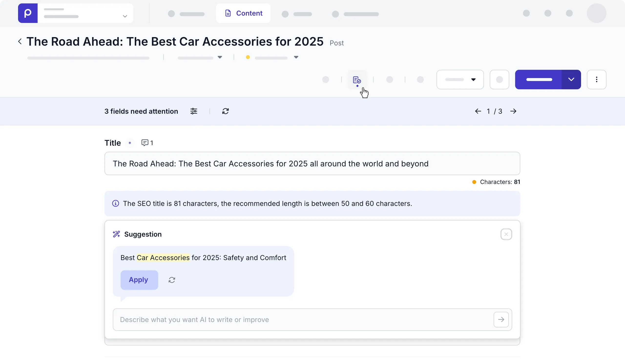This screenshot has width=625, height=364.
Task: Regenerate the title suggestion
Action: pyautogui.click(x=172, y=280)
